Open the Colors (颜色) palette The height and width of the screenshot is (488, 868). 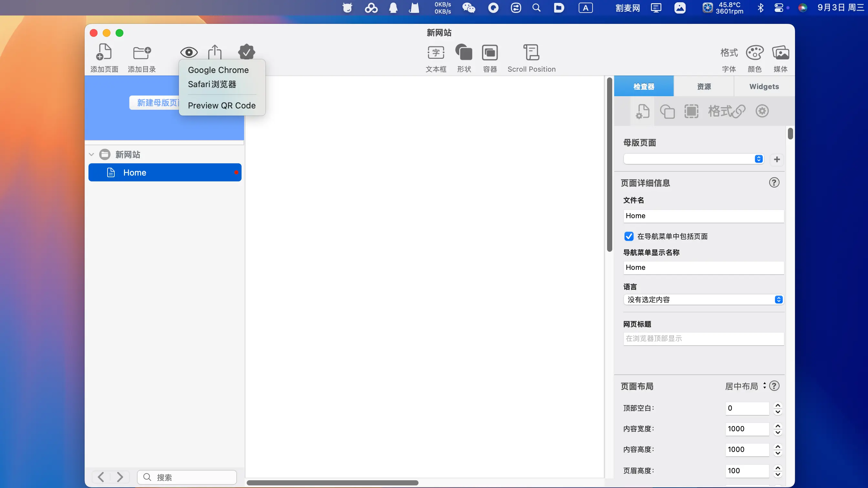754,53
